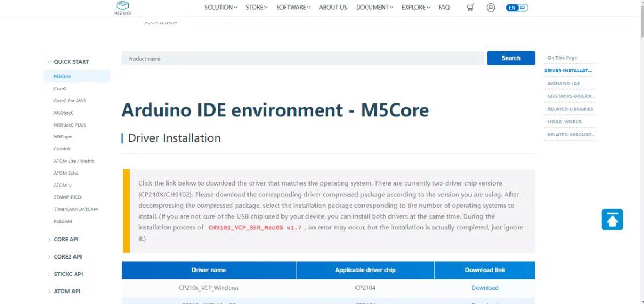This screenshot has height=304, width=644.
Task: Open the user account icon
Action: 491,8
